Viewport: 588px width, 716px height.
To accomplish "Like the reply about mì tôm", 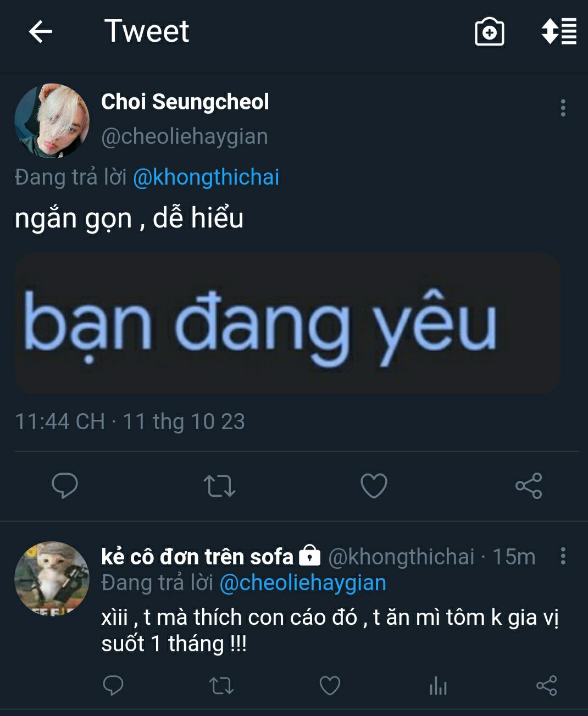I will pos(330,686).
